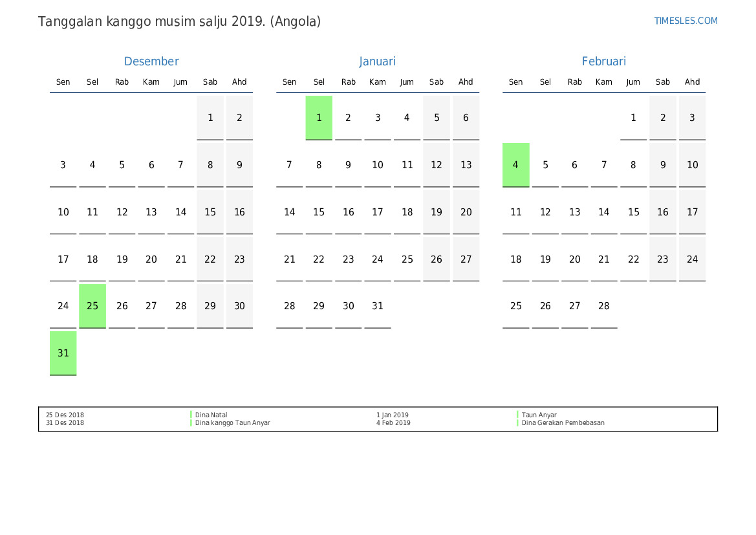Click legend date '25 Des 2018'
Viewport: 756px width, 535px height.
(x=65, y=415)
